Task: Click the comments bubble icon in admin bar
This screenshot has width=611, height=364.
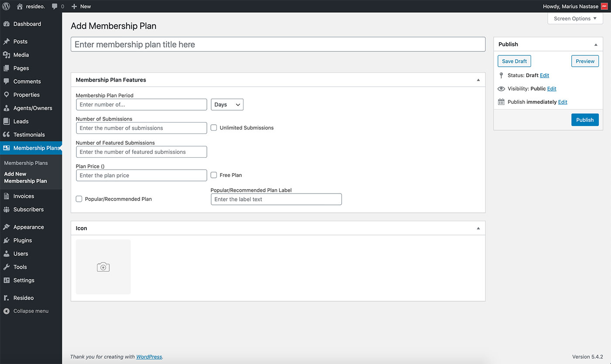Action: (55, 7)
